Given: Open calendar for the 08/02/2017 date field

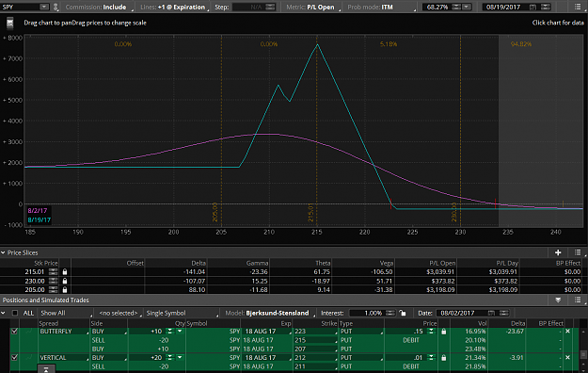Looking at the screenshot, I should point(491,313).
